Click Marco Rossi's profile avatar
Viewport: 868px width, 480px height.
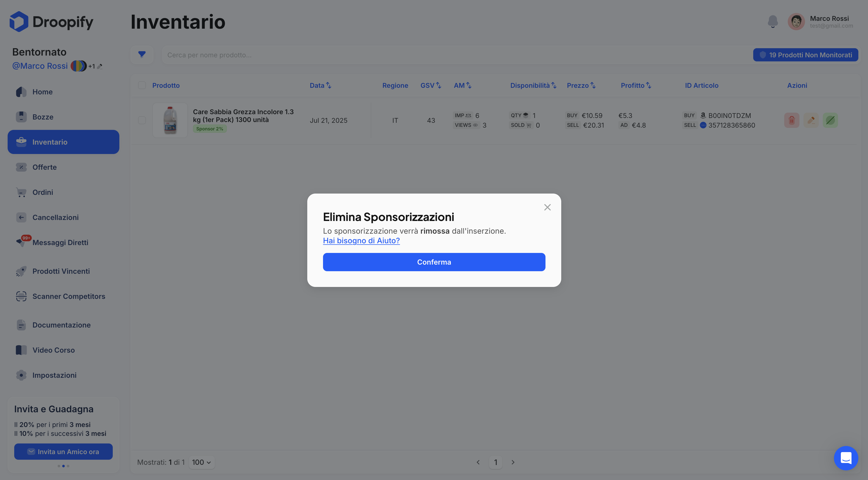(796, 22)
